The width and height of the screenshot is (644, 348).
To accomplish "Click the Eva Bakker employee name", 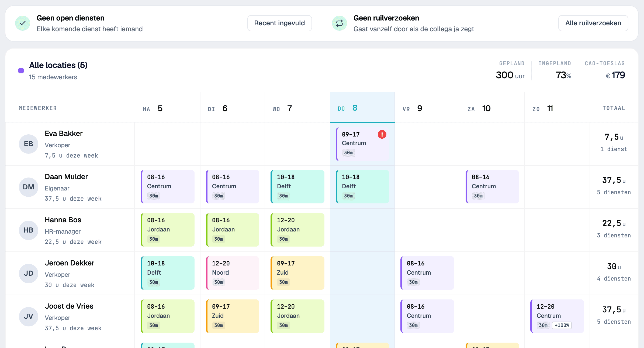I will click(64, 134).
